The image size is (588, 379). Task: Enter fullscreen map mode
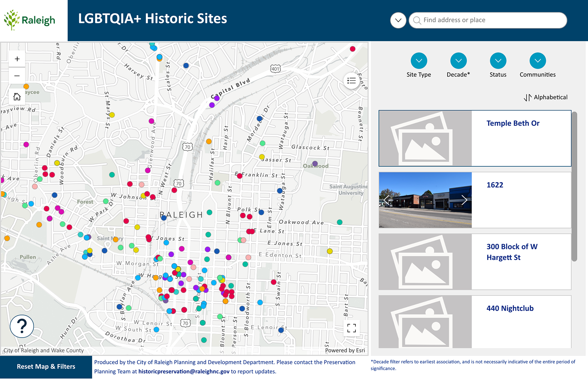click(x=351, y=328)
